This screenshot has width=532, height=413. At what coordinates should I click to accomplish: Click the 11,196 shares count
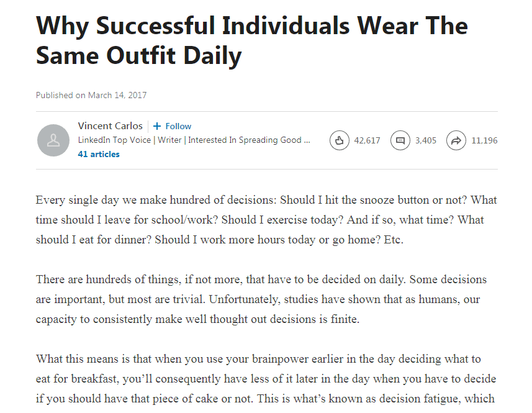pyautogui.click(x=484, y=140)
